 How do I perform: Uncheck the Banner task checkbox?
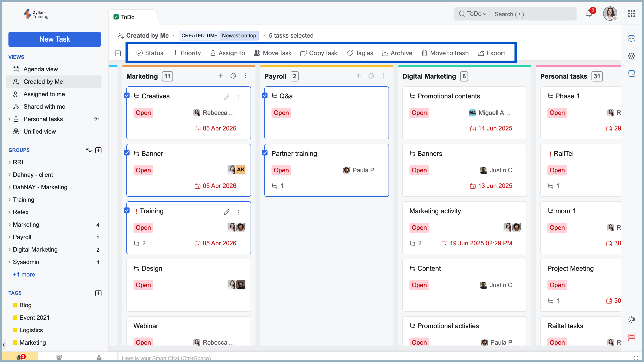pos(127,153)
